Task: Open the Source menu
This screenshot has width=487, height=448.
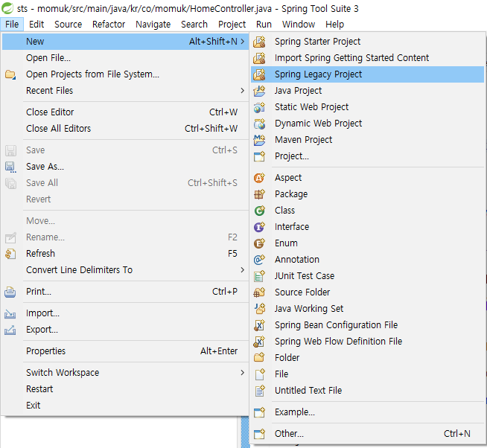Action: (x=68, y=25)
